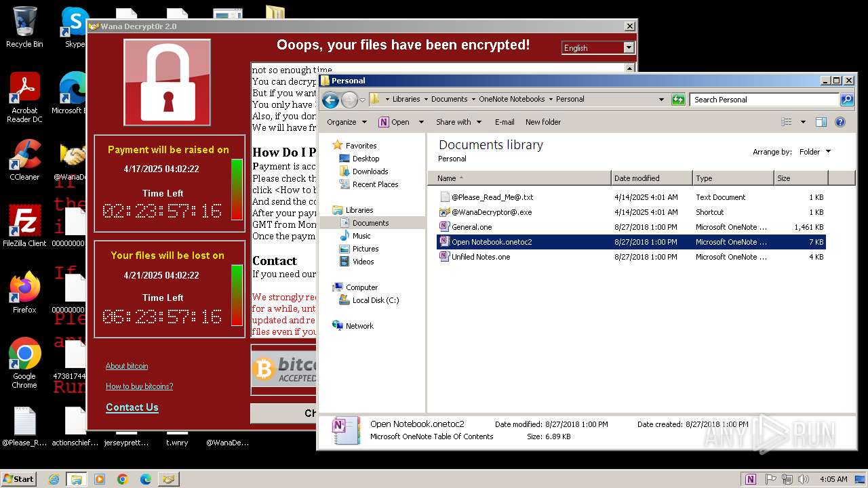Click OneNote icon in the system tray
This screenshot has width=868, height=488.
tap(750, 479)
